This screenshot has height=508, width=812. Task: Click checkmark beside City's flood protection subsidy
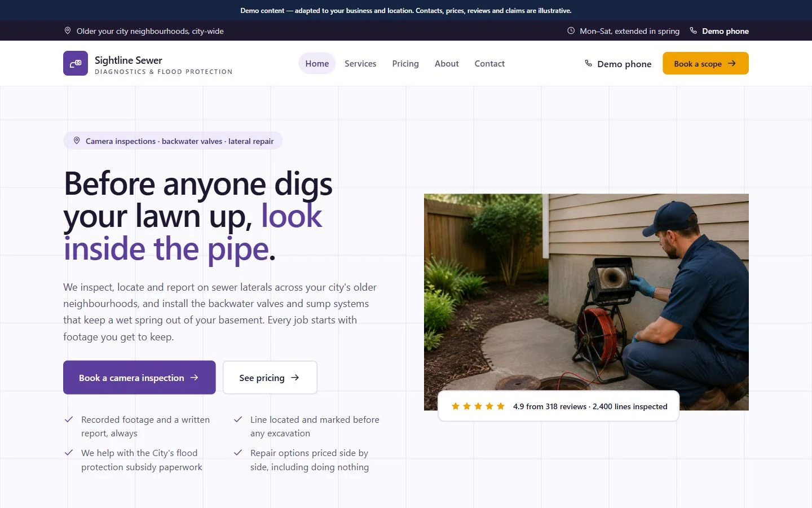(69, 453)
